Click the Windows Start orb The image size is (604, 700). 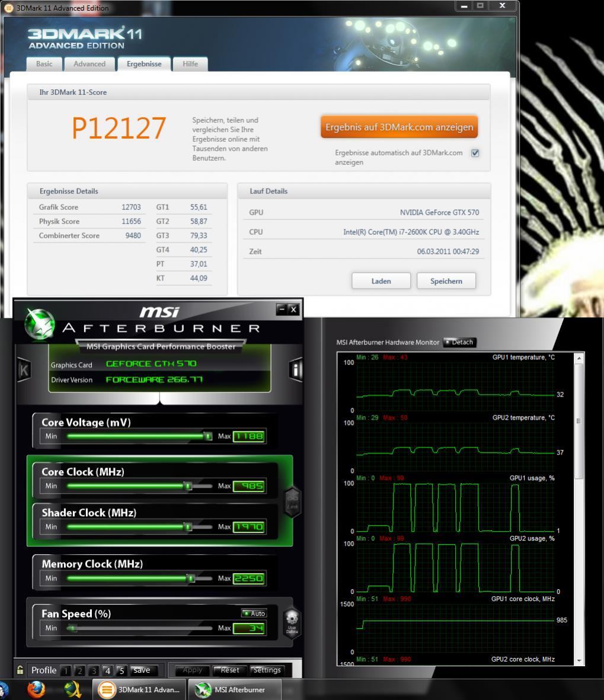4,690
